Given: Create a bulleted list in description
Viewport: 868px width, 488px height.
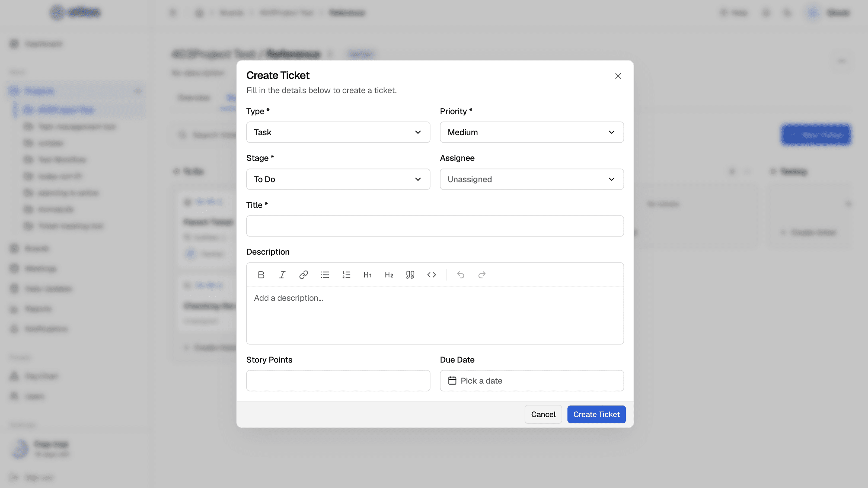Looking at the screenshot, I should (x=325, y=275).
